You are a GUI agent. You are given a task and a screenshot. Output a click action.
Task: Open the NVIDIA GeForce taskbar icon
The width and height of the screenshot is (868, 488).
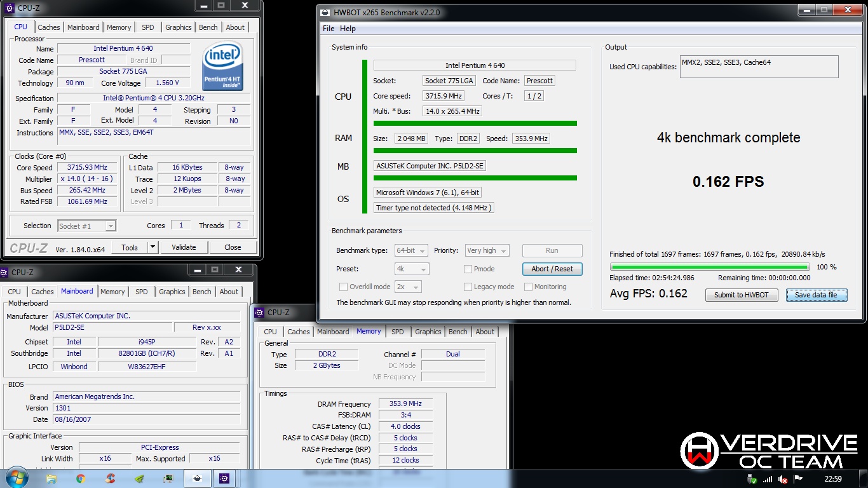click(139, 478)
